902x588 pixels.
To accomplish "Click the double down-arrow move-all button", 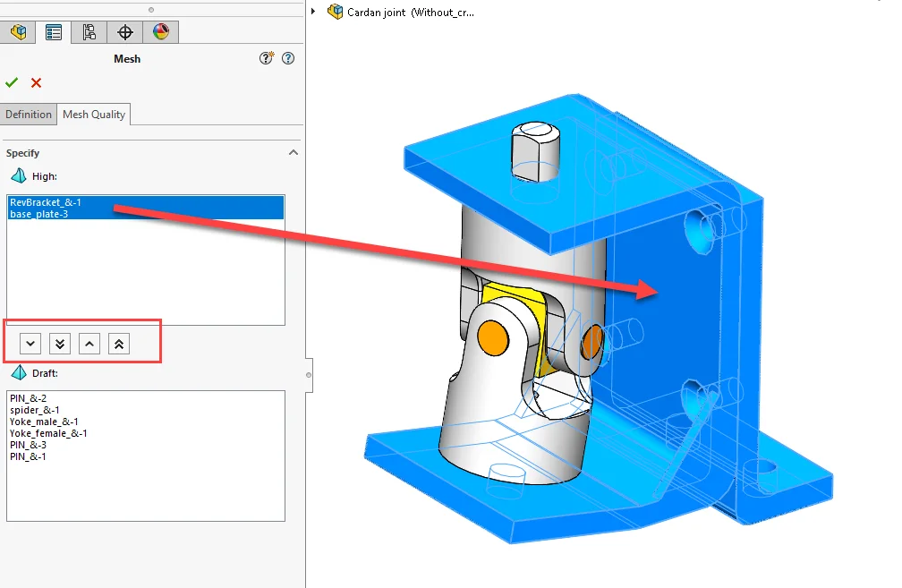I will (x=59, y=343).
